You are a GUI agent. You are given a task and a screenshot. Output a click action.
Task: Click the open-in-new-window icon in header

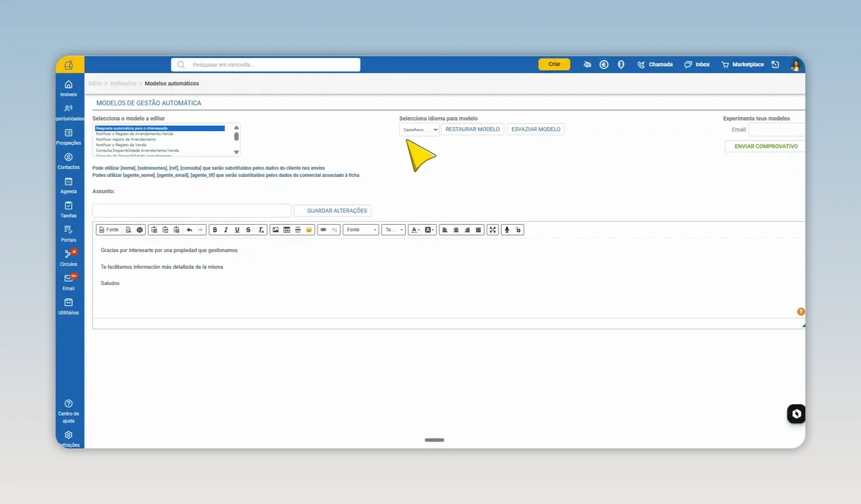coord(775,64)
